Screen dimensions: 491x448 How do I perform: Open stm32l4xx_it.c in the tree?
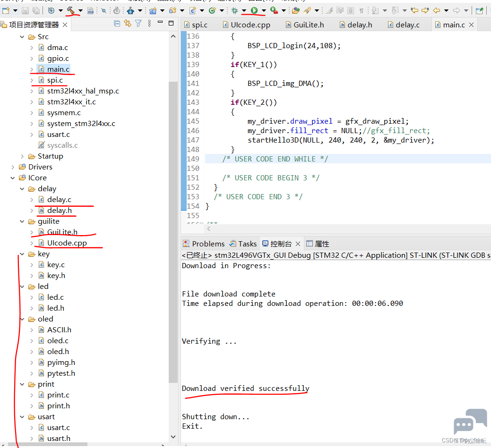[71, 101]
